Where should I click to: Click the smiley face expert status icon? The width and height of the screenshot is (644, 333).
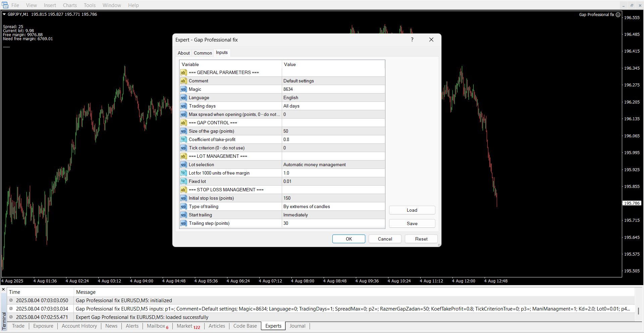pos(618,15)
